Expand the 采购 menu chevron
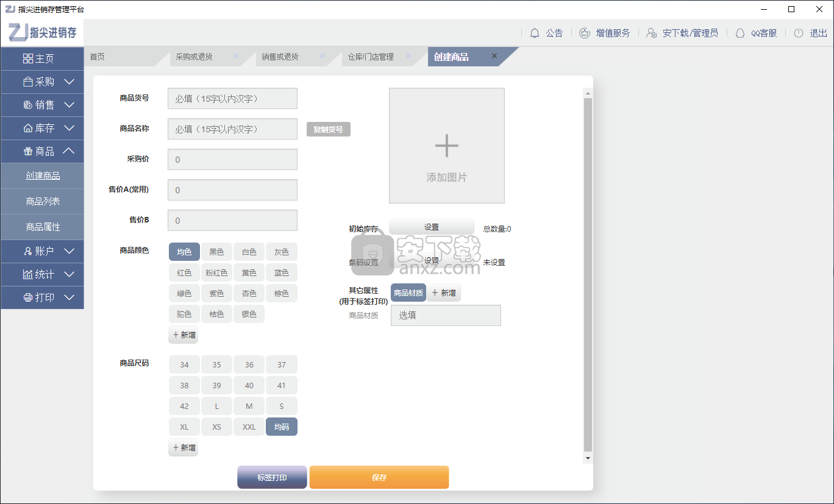The width and height of the screenshot is (834, 504). coord(69,82)
